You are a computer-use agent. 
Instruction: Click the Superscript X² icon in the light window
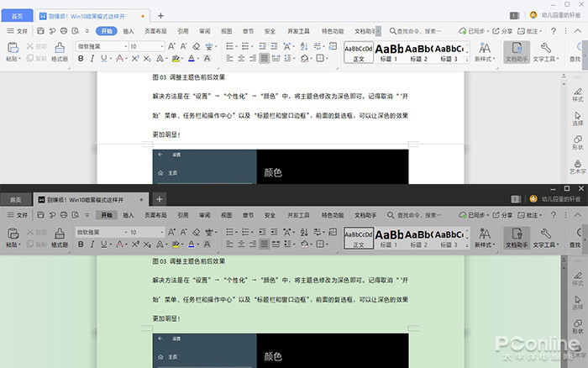(x=135, y=59)
